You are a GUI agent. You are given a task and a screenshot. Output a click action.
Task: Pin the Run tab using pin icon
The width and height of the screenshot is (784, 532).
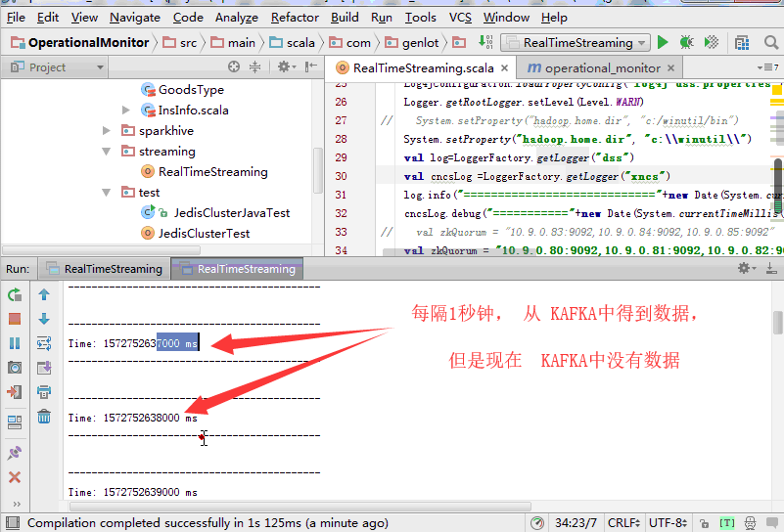[15, 453]
